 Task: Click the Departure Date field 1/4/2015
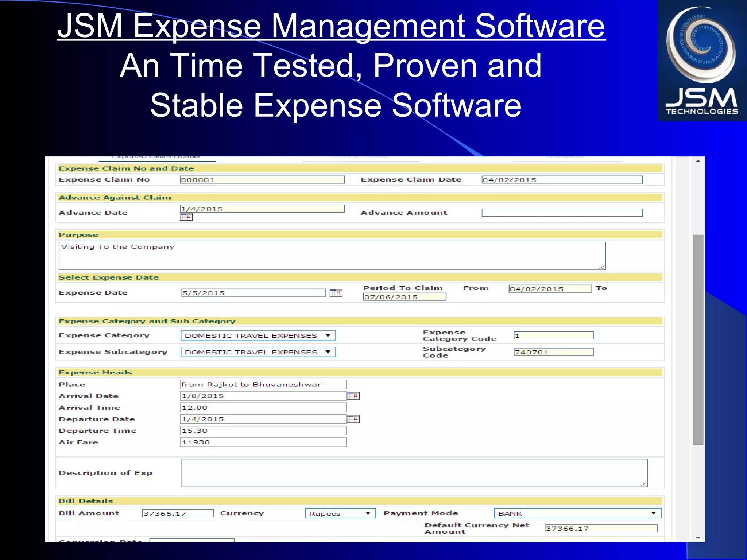pyautogui.click(x=263, y=419)
